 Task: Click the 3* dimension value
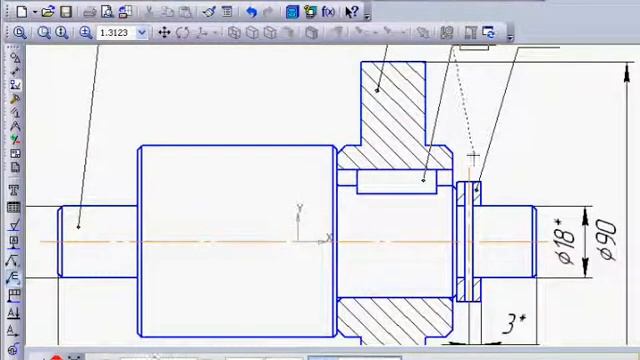click(x=513, y=323)
